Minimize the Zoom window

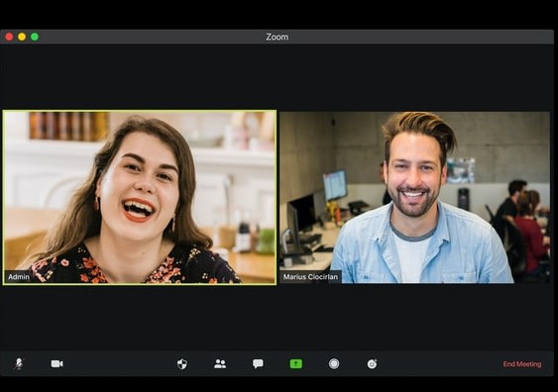(22, 37)
